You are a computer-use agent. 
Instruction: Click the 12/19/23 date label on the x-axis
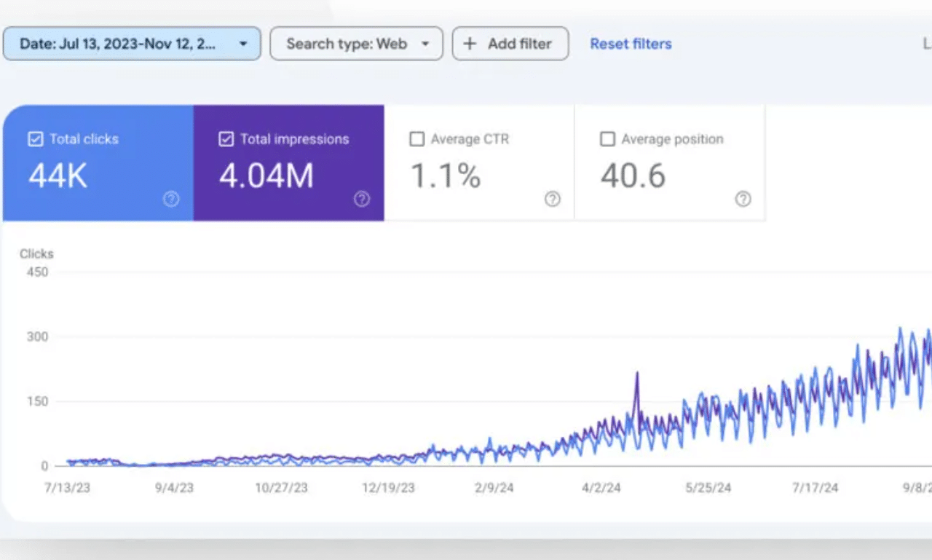[388, 488]
